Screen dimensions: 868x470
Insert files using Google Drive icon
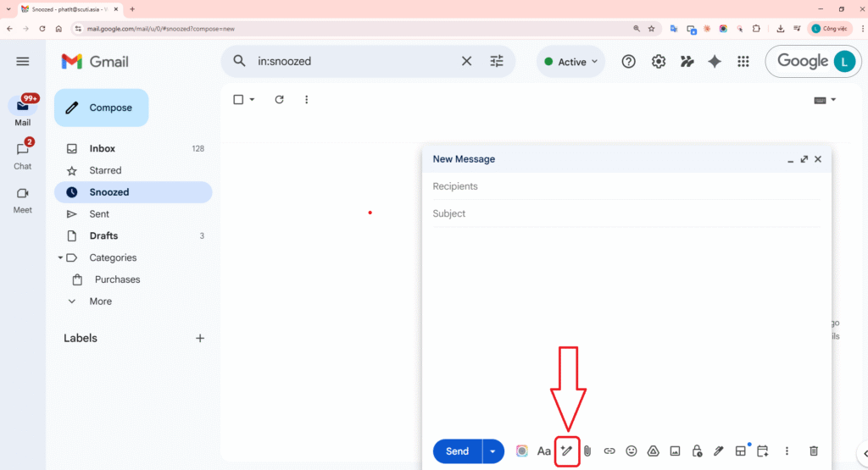point(654,451)
